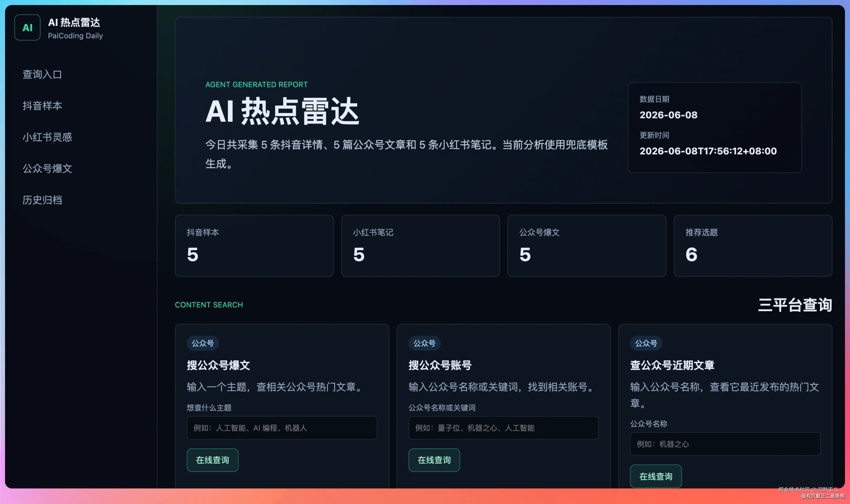The width and height of the screenshot is (850, 504).
Task: Click 在线查询 under 搜公众号账号
Action: click(x=434, y=460)
